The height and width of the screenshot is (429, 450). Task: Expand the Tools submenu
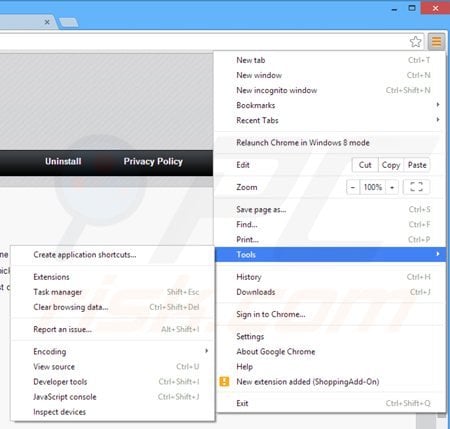click(330, 254)
